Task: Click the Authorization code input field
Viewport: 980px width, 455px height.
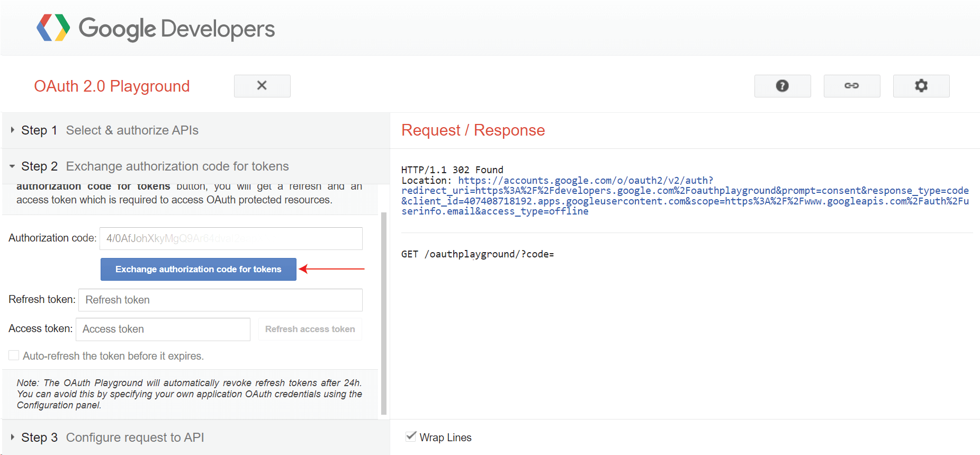Action: 231,238
